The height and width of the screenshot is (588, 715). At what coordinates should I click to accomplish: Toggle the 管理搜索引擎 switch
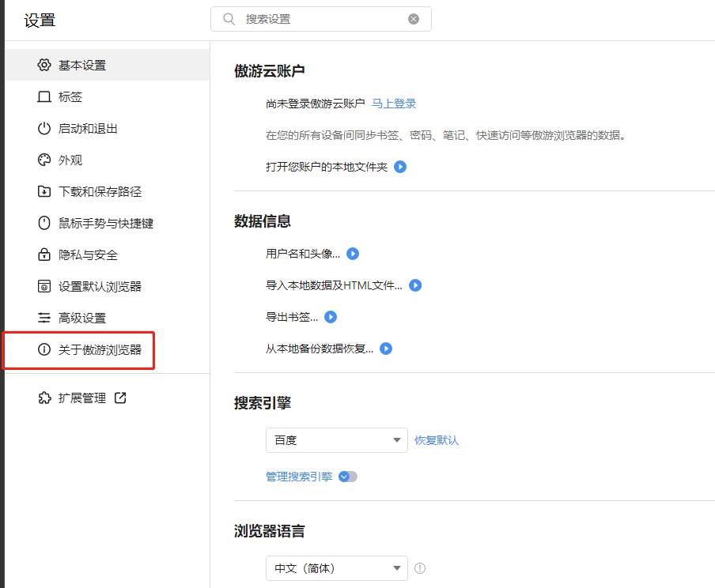[348, 477]
